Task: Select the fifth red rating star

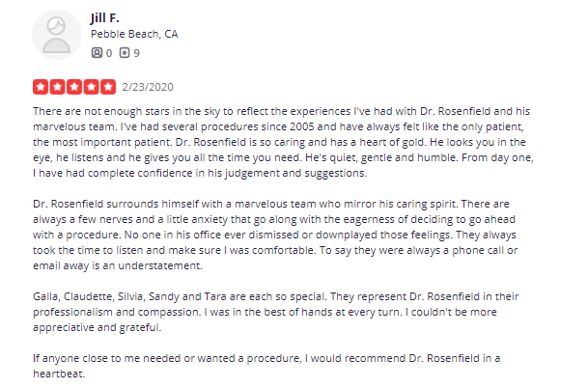Action: [x=108, y=87]
